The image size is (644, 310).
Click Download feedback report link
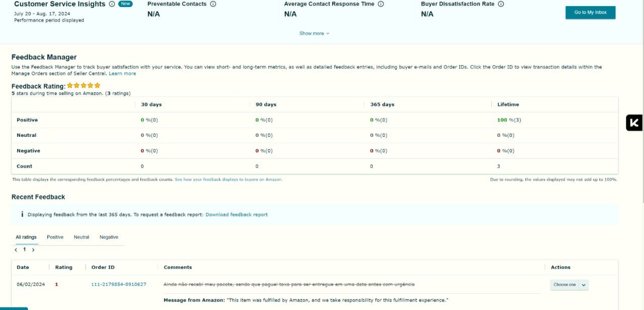pos(236,214)
